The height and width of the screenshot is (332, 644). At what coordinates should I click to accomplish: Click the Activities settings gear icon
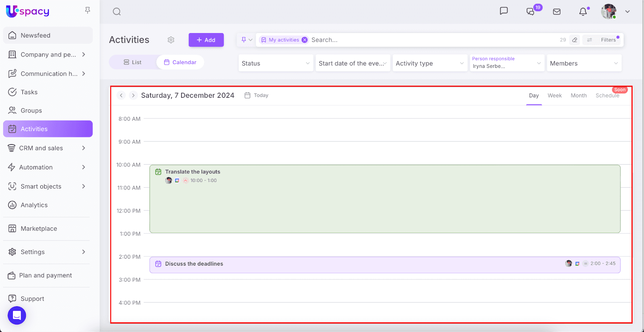[171, 40]
